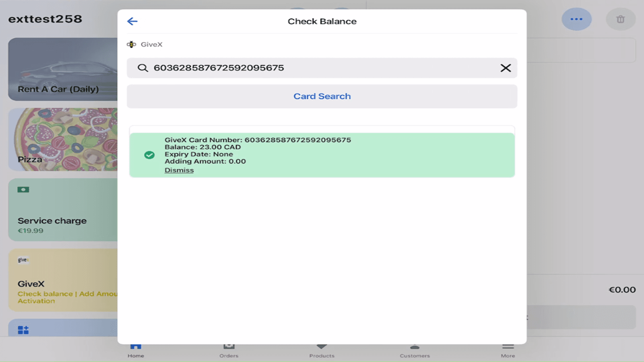
Task: Switch to the Home tab
Action: click(136, 351)
